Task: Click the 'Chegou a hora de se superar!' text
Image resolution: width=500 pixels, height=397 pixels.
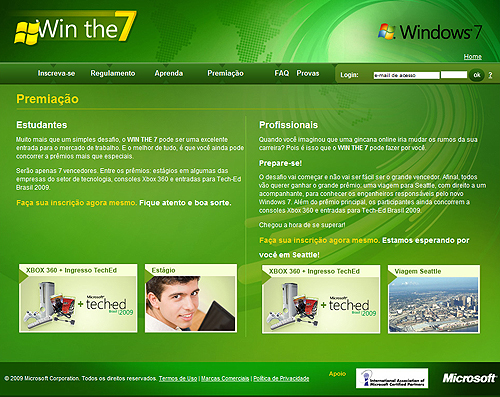Action: tap(302, 225)
